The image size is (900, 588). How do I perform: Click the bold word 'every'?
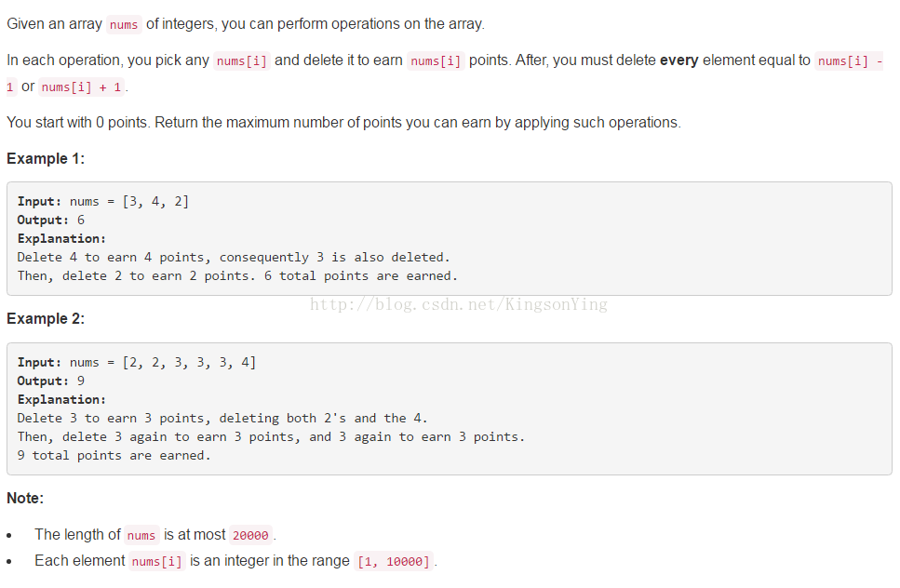pos(679,60)
